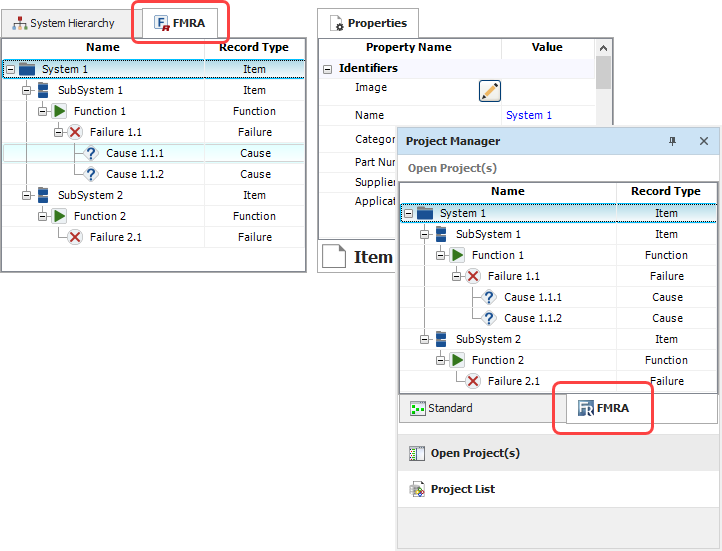This screenshot has width=722, height=551.
Task: Click the pin icon in Project Manager
Action: pyautogui.click(x=672, y=142)
